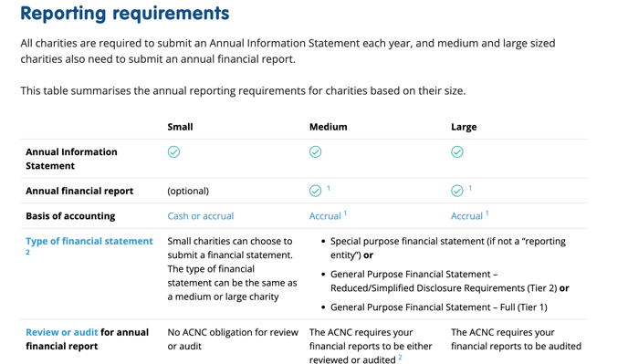Open the 'Cash or accrual' link

(200, 216)
